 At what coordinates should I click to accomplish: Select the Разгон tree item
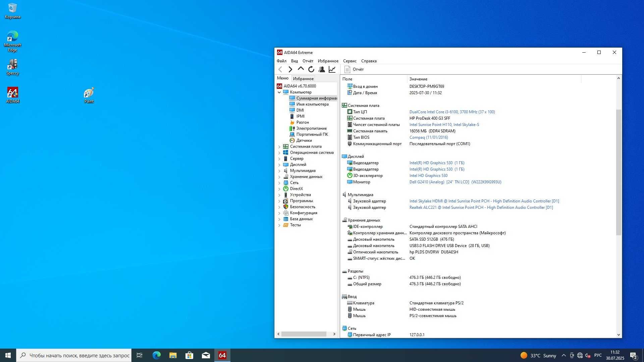tap(299, 122)
